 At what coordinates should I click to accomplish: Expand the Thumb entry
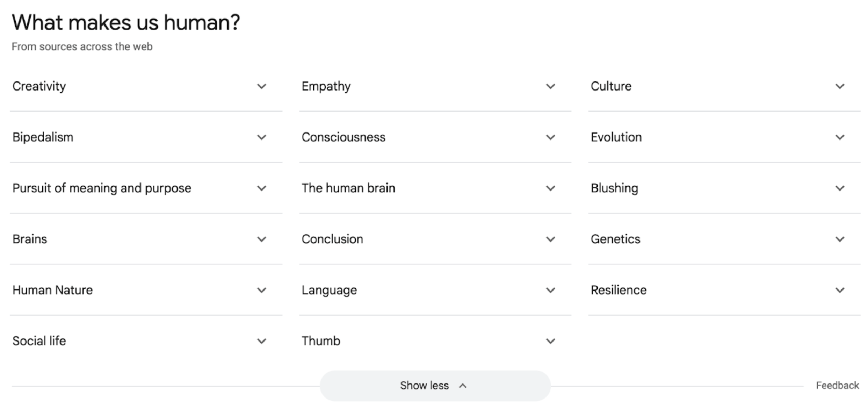tap(550, 341)
